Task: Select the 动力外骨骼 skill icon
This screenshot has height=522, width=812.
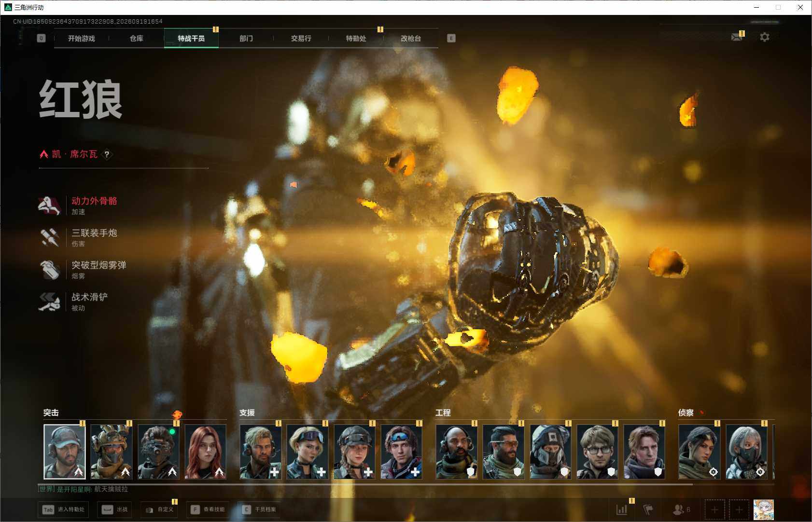Action: point(49,206)
